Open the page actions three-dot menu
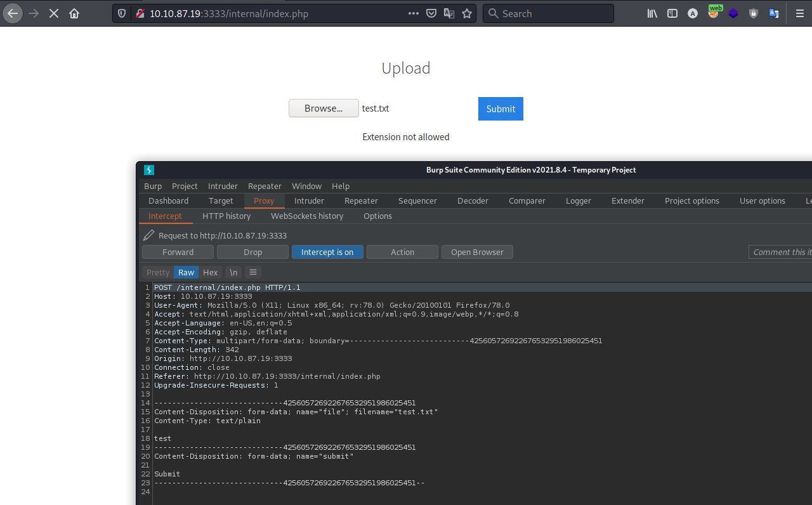812x505 pixels. [413, 13]
